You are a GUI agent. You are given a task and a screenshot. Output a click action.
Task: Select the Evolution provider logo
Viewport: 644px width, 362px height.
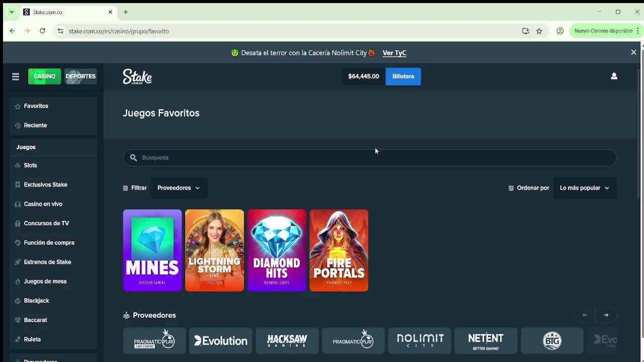(x=221, y=341)
